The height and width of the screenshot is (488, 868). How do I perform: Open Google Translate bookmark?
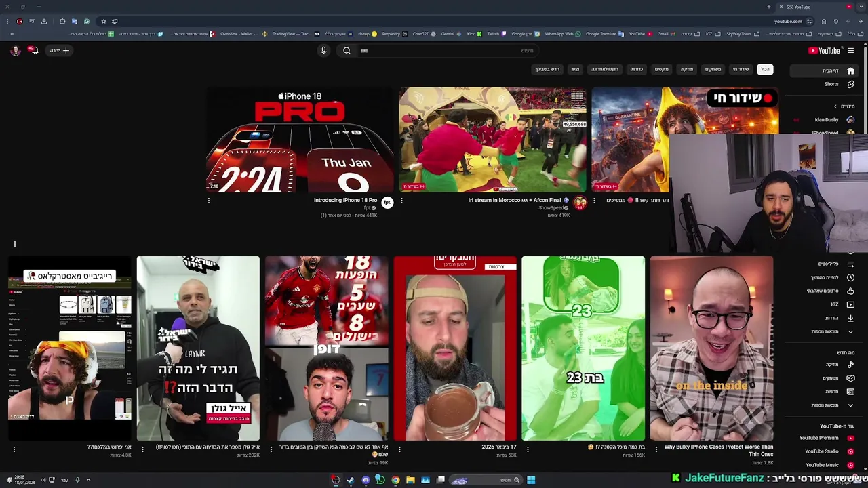point(604,34)
